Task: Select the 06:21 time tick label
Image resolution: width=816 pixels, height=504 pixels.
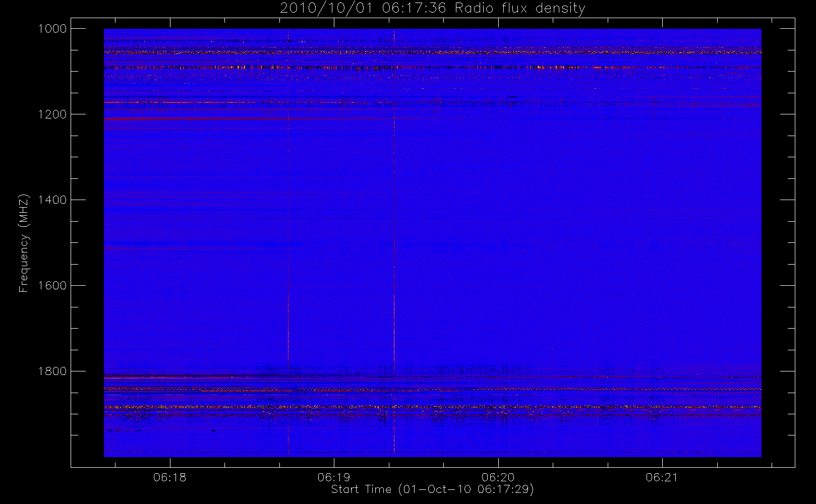Action: pyautogui.click(x=662, y=477)
